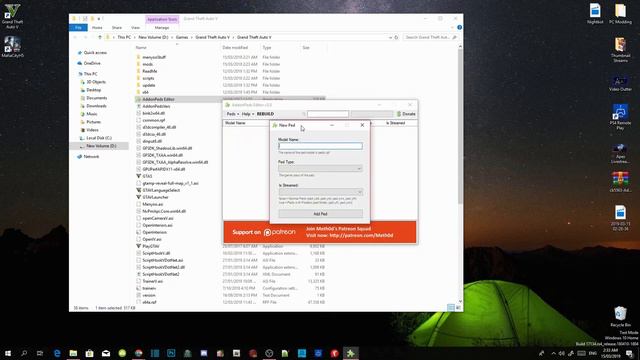Open Microsoft Edge from the taskbar
This screenshot has width=640, height=360.
click(x=57, y=353)
